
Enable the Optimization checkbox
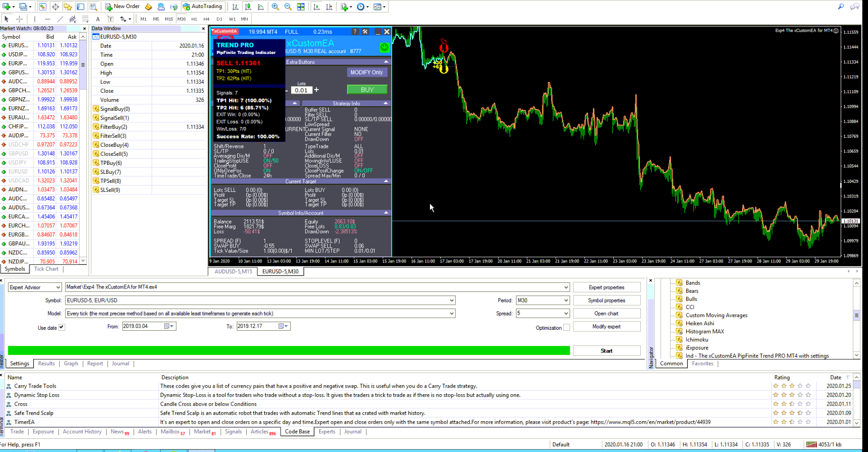tap(566, 327)
